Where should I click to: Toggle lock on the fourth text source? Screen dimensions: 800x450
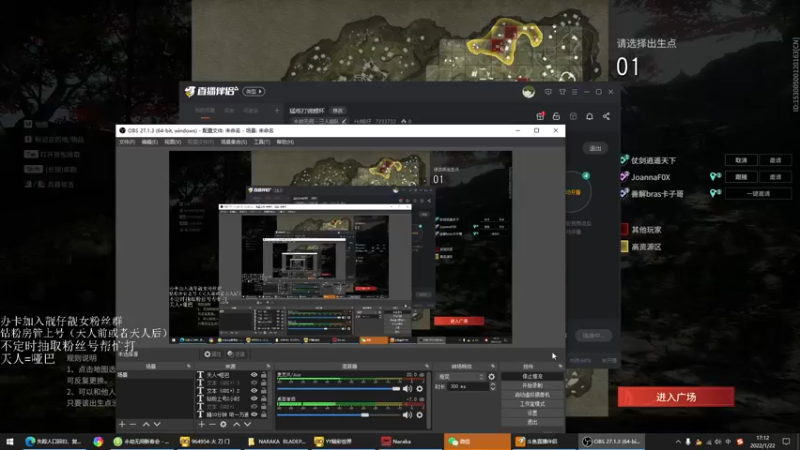coord(264,398)
